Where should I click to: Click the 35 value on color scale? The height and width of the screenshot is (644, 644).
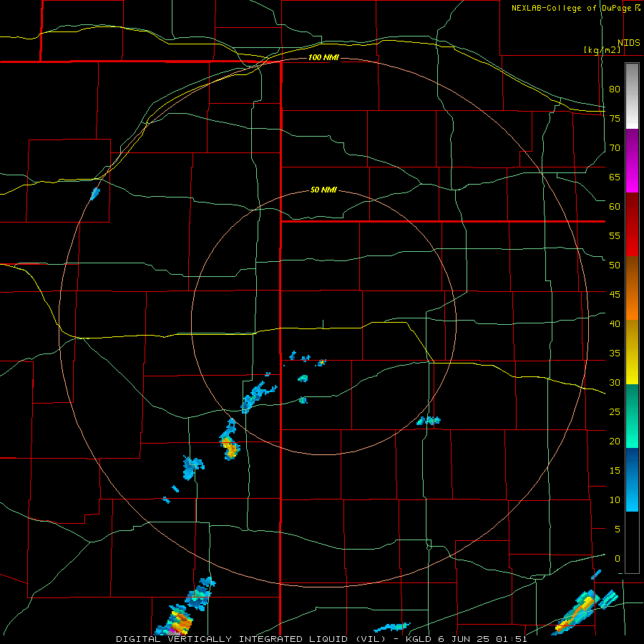click(615, 353)
